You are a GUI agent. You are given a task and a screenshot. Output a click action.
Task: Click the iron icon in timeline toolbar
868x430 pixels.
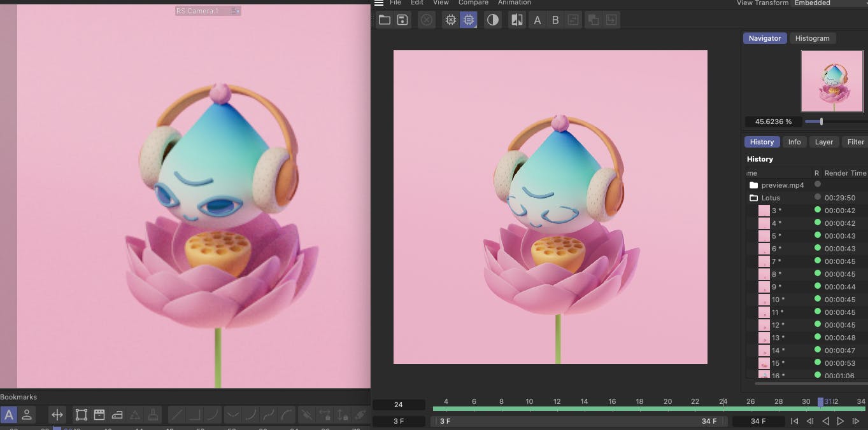(x=117, y=415)
